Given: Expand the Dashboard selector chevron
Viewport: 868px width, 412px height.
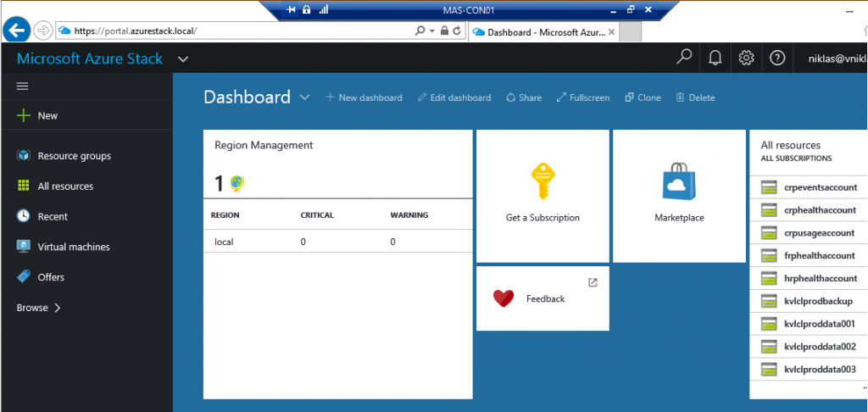Looking at the screenshot, I should tap(304, 97).
